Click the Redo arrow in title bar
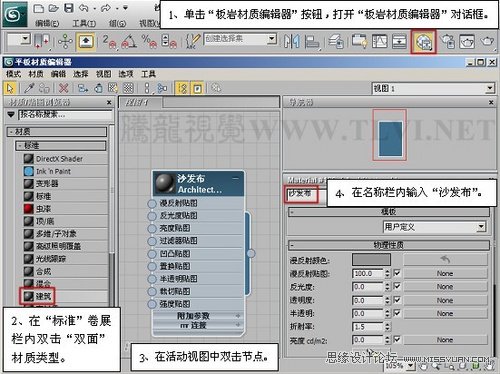 [x=106, y=8]
